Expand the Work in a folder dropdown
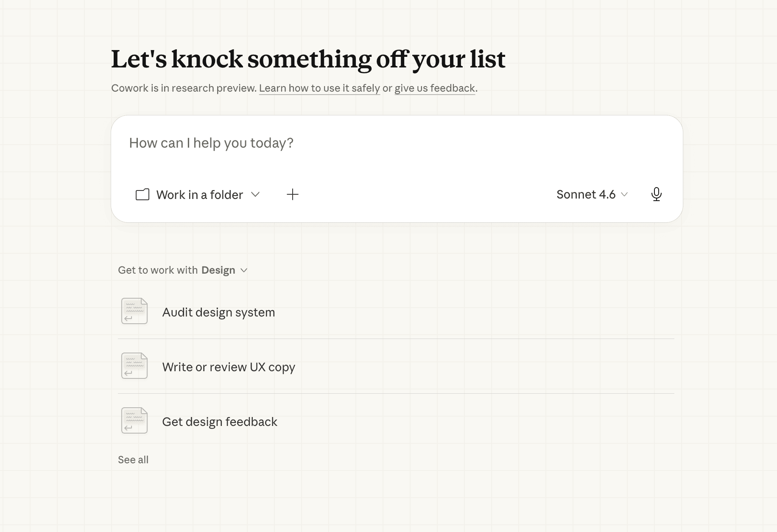 click(199, 195)
